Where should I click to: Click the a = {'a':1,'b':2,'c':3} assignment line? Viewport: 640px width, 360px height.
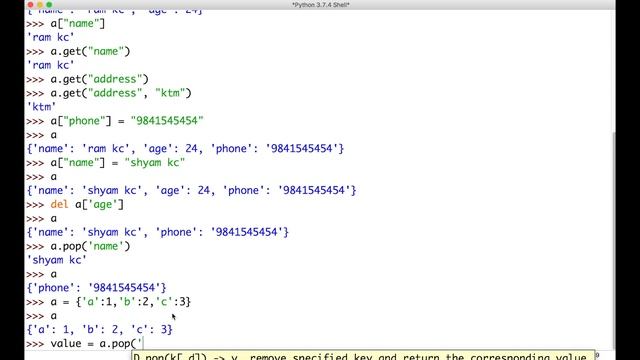coord(109,302)
